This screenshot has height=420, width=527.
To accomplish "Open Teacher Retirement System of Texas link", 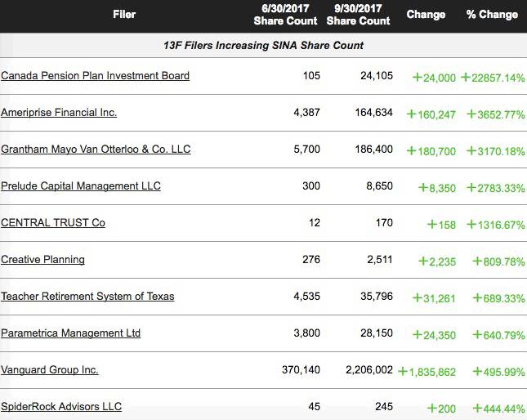I will [87, 297].
